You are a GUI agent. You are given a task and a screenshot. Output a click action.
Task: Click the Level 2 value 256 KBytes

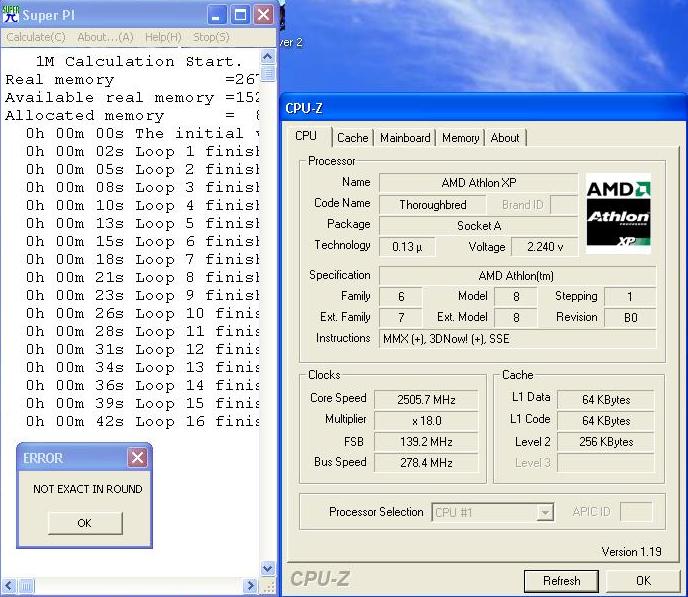coord(606,442)
